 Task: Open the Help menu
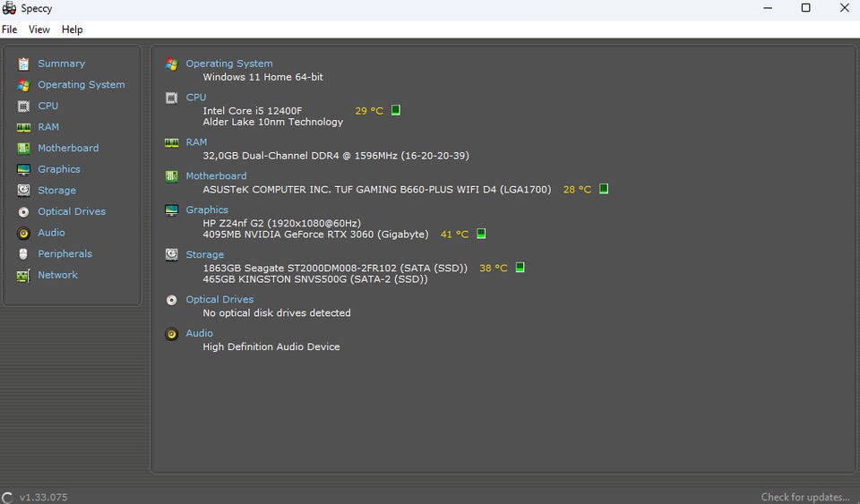72,30
